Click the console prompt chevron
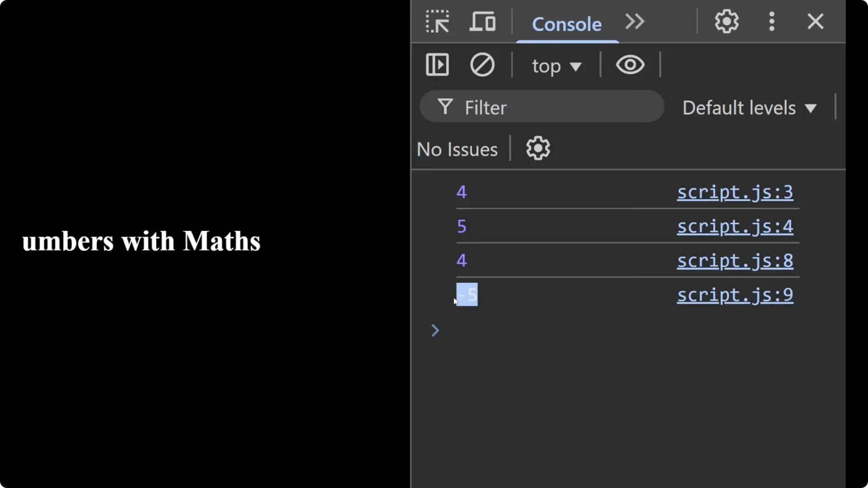This screenshot has width=868, height=488. [x=434, y=331]
